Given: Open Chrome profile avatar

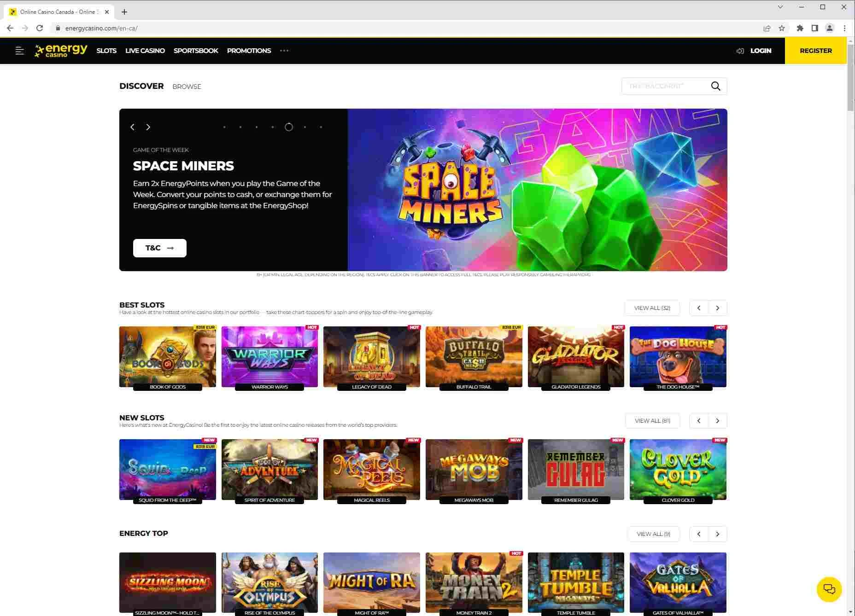Looking at the screenshot, I should [x=830, y=28].
